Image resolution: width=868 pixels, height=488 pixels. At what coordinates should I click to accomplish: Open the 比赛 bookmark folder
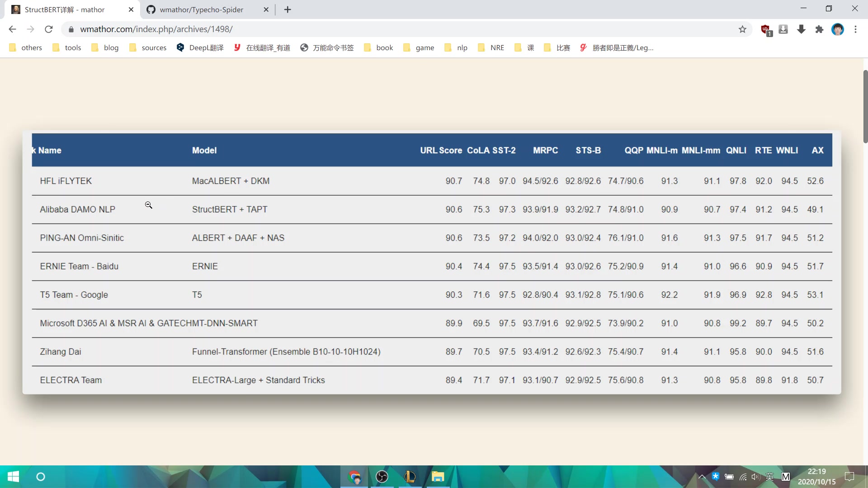click(x=557, y=48)
